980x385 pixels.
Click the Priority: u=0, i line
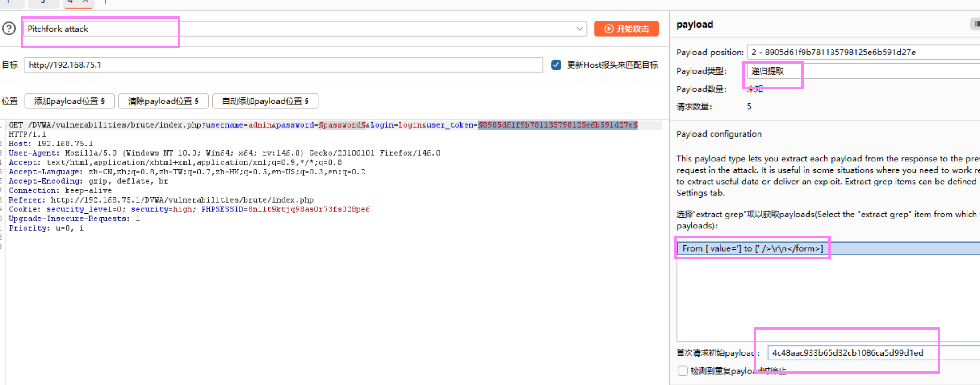click(x=46, y=228)
